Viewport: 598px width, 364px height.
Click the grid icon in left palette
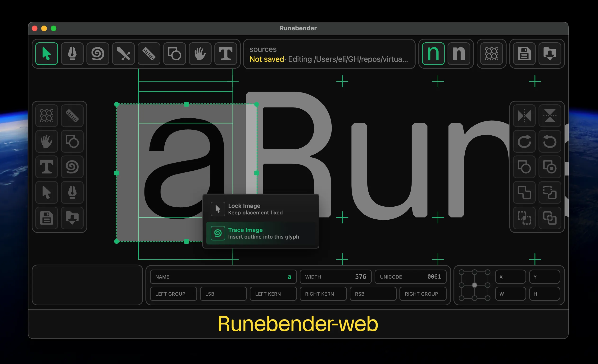[47, 116]
